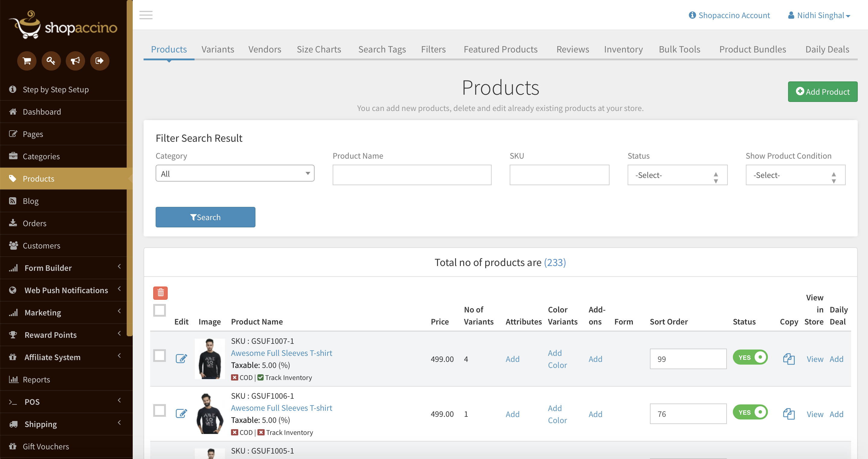Screen dimensions: 868x459
Task: Click the megaphone announcements icon
Action: 75,61
